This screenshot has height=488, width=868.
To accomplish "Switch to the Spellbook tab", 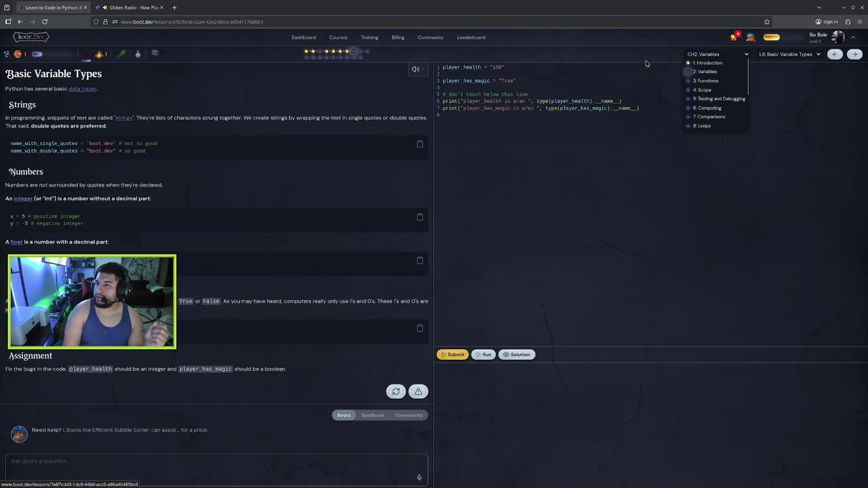I will pos(373,415).
